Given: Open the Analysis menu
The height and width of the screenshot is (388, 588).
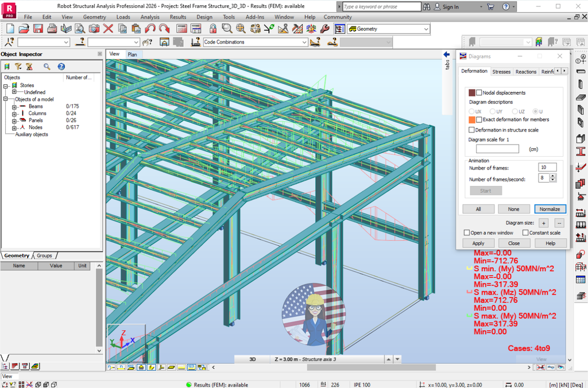Looking at the screenshot, I should coord(150,17).
